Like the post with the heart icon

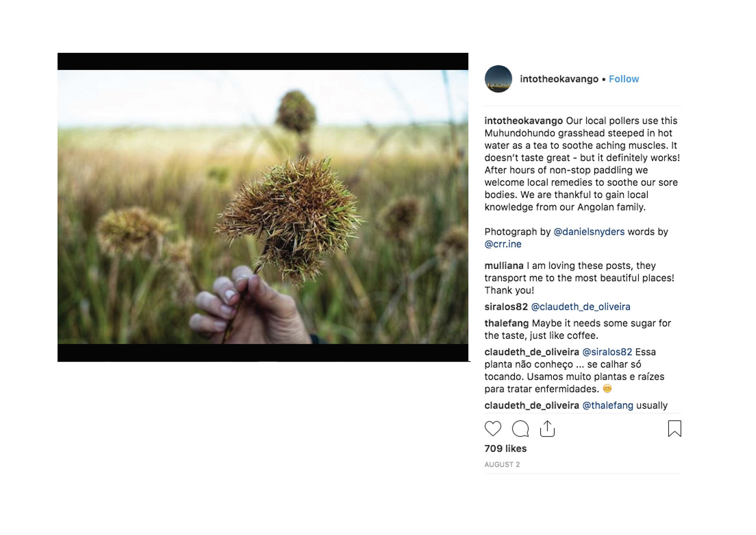(x=493, y=428)
